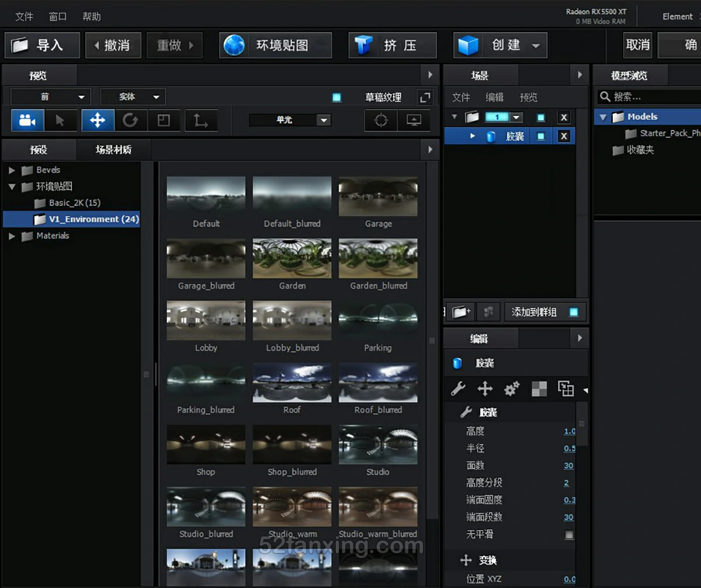
Task: Enable the 无平滑 checkbox
Action: (570, 534)
